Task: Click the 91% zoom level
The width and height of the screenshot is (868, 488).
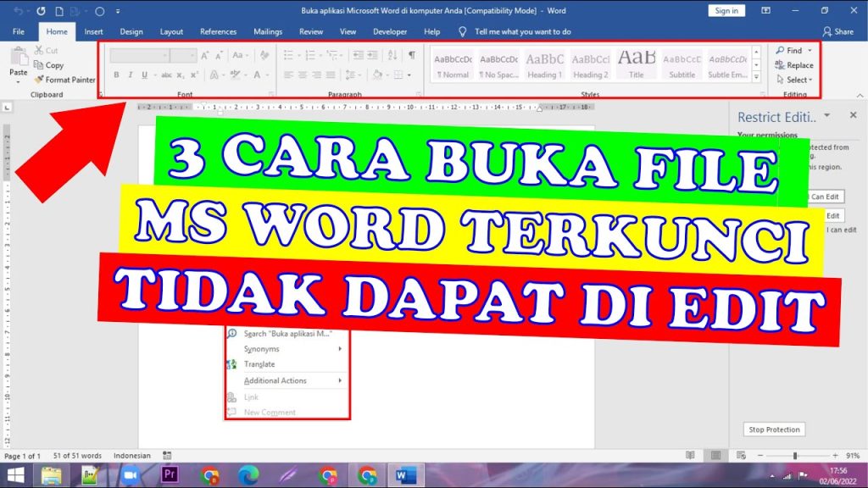Action: click(853, 455)
